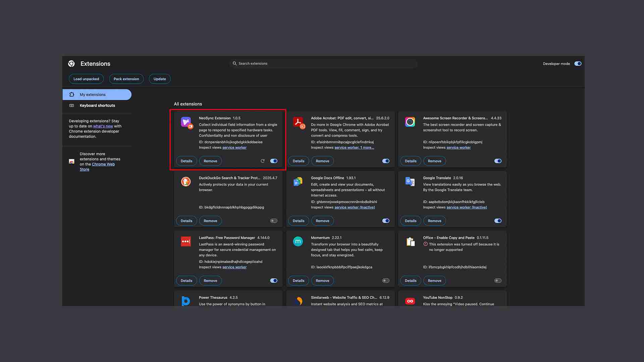Toggle the Office Enable Copy and Paste switch
The image size is (644, 362).
click(498, 281)
